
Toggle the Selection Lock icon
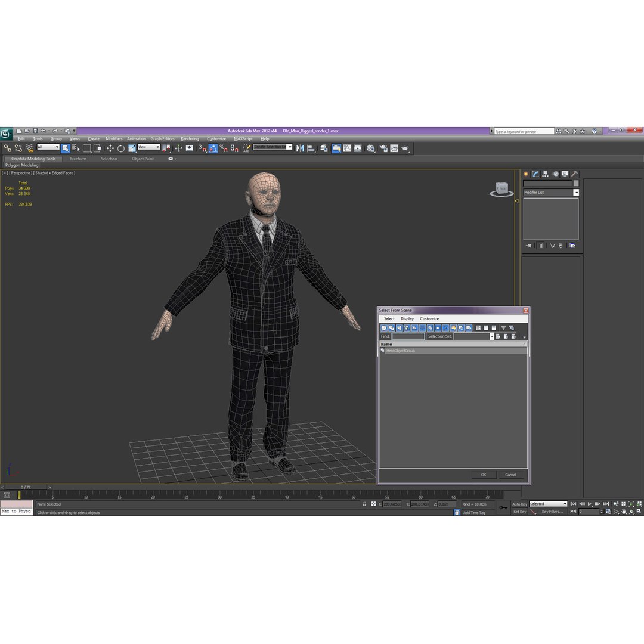pyautogui.click(x=364, y=504)
